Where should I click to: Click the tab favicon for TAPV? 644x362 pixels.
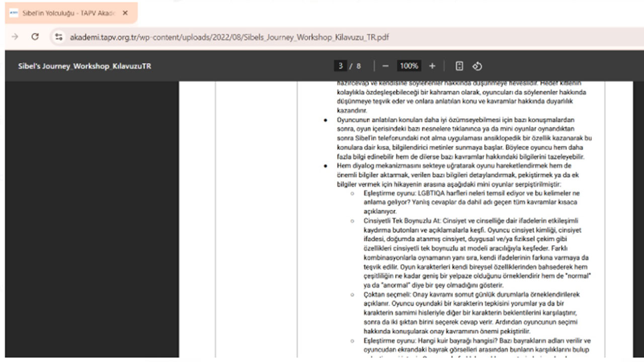click(x=14, y=13)
